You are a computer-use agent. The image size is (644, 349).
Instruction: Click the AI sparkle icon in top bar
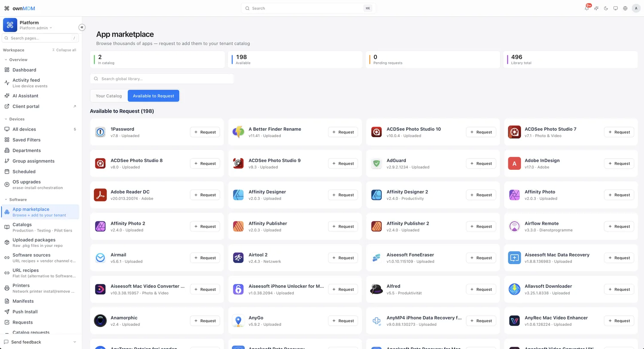pyautogui.click(x=596, y=8)
